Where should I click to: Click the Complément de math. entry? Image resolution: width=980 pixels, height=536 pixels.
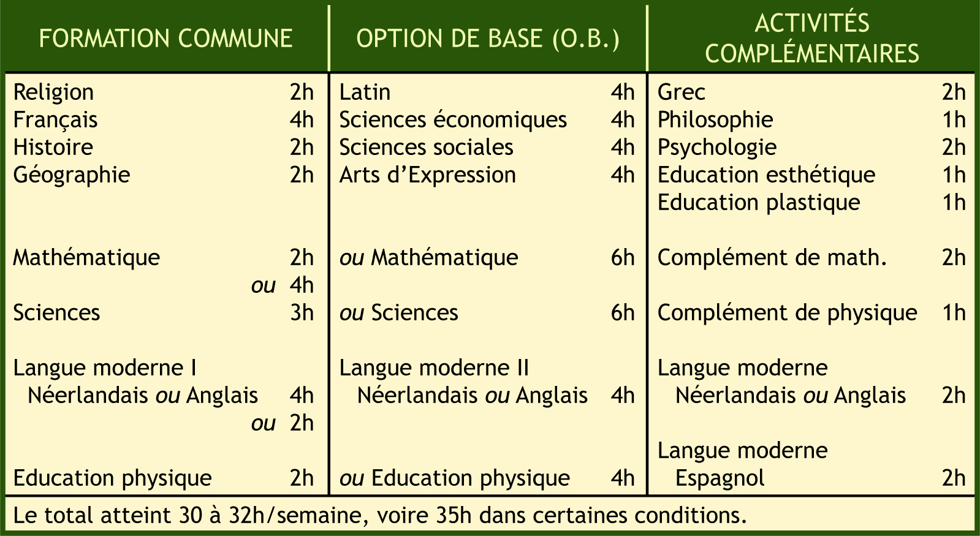(x=772, y=258)
